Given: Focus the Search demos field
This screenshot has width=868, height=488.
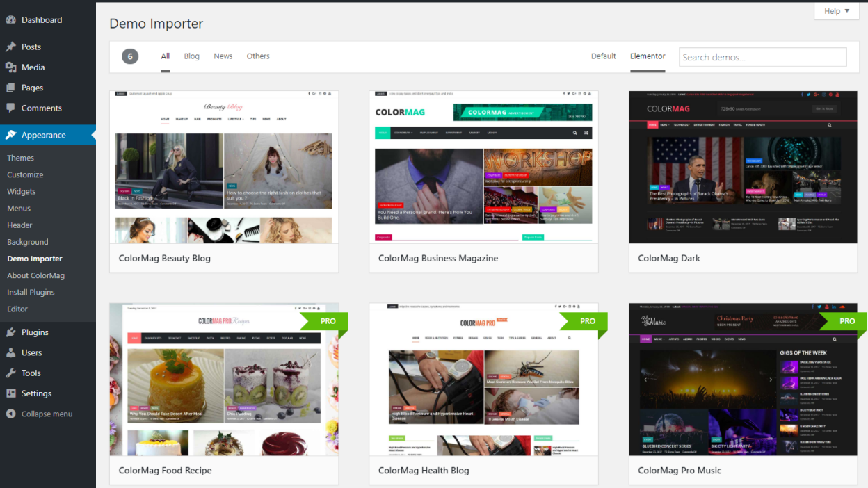Looking at the screenshot, I should click(763, 57).
